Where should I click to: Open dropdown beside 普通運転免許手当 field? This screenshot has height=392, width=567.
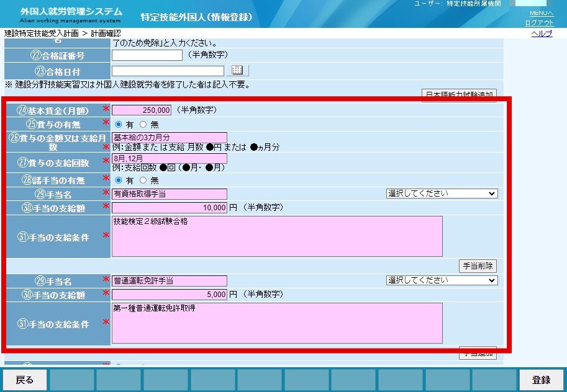click(442, 280)
